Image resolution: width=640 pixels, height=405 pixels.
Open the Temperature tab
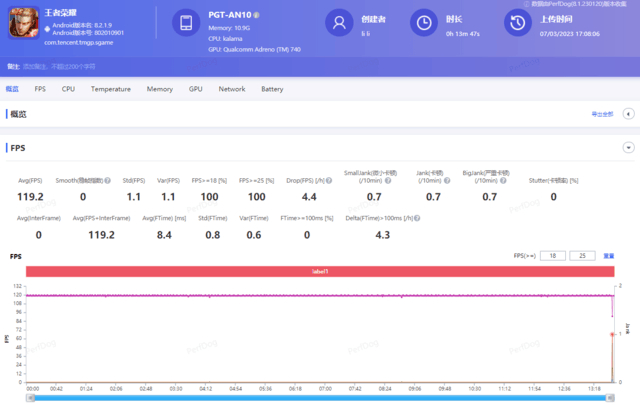(x=110, y=89)
